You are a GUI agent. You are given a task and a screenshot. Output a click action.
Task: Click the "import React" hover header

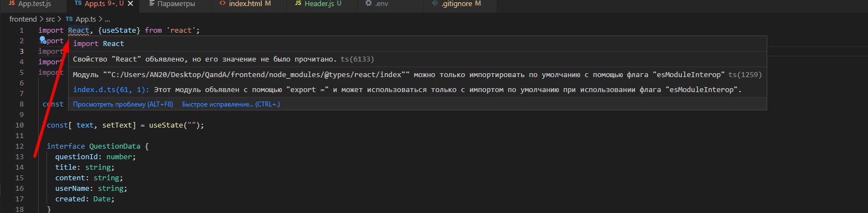(99, 44)
